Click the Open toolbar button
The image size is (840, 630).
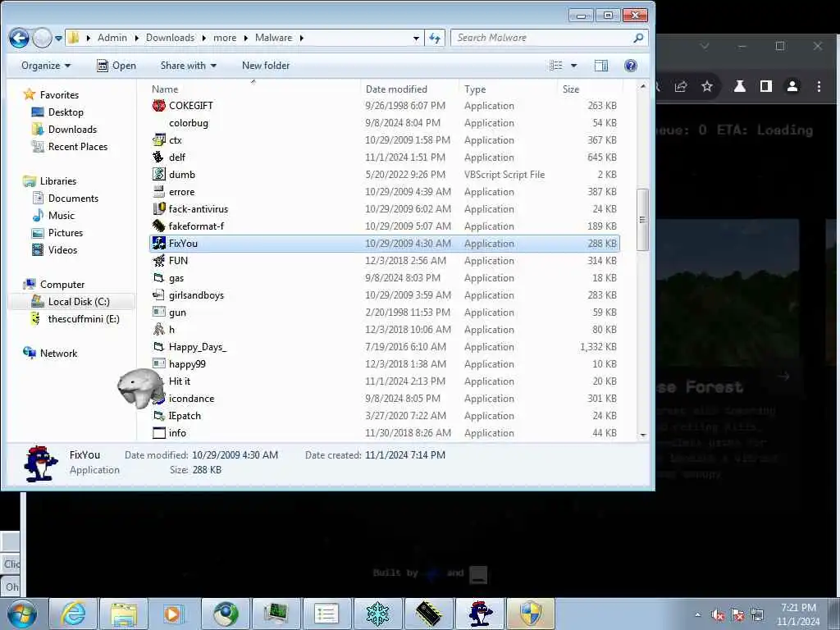[x=116, y=66]
